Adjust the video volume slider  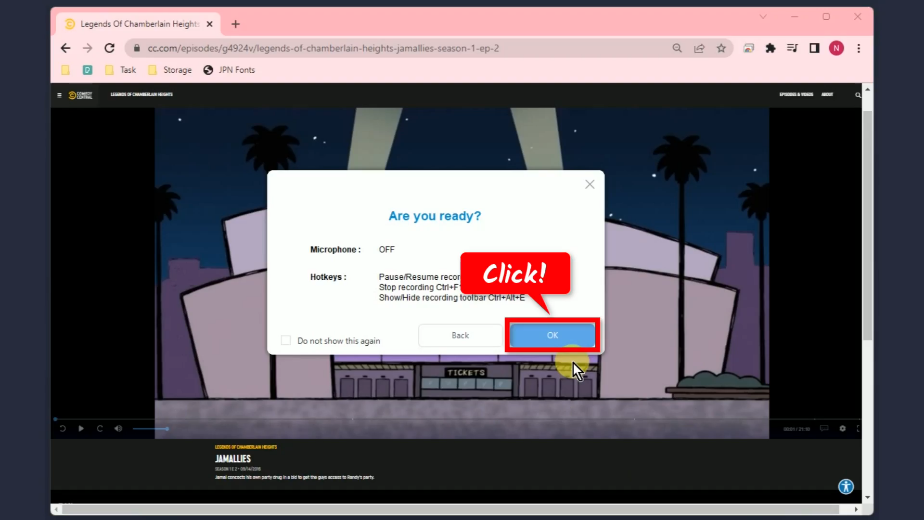pyautogui.click(x=151, y=429)
